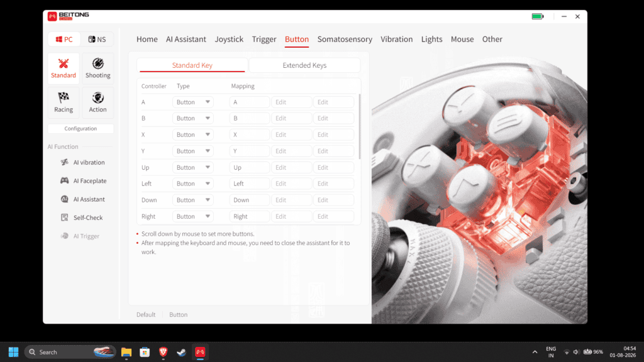Open the Vibration tab
This screenshot has height=362, width=644.
coord(396,39)
